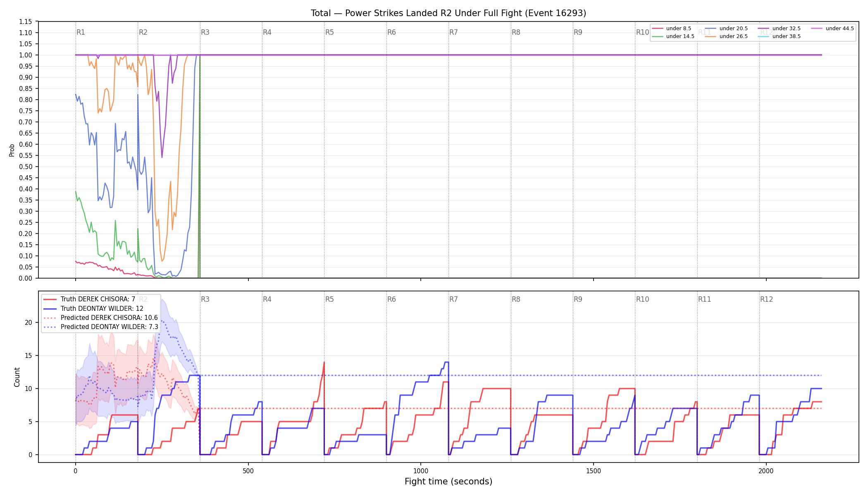Click the 1000 x-axis tick label
868x496 pixels.
[x=421, y=471]
